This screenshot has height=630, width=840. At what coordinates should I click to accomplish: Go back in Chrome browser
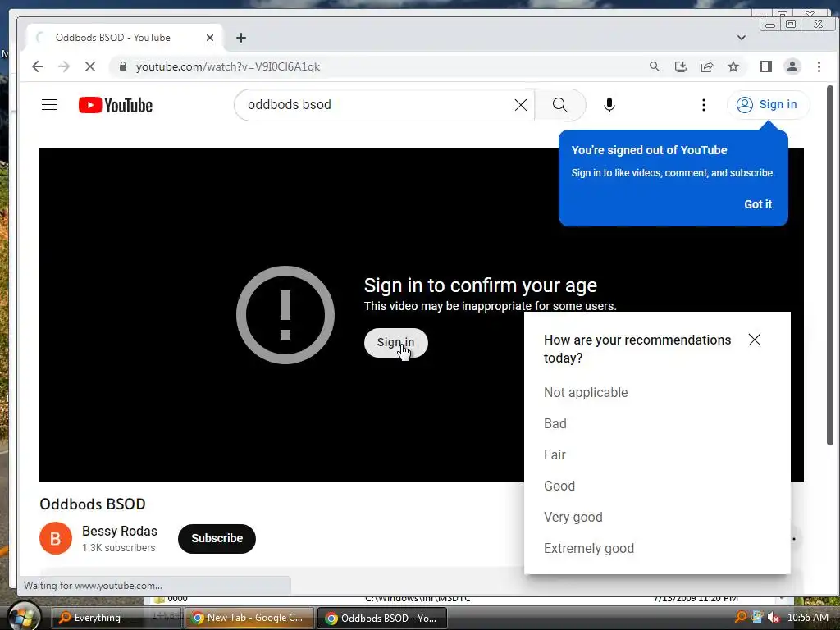[x=38, y=66]
